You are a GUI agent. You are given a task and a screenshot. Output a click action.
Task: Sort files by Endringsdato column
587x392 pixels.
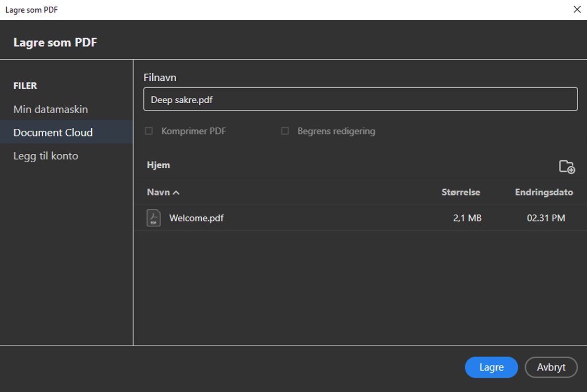[544, 192]
